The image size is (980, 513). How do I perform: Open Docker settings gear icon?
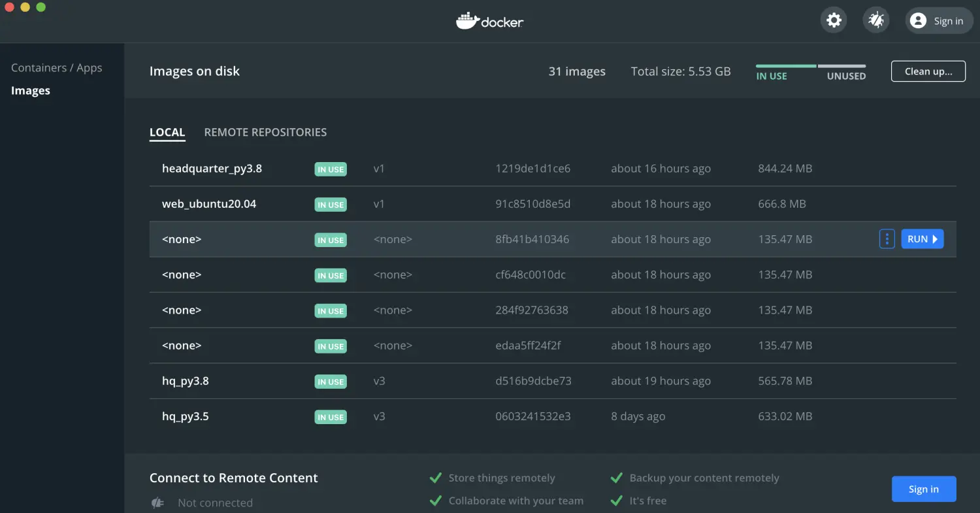(834, 20)
